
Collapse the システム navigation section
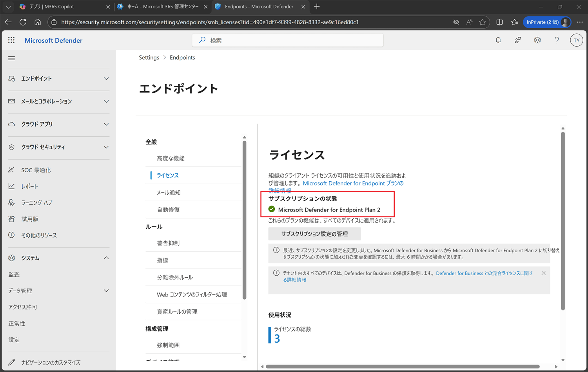59,258
